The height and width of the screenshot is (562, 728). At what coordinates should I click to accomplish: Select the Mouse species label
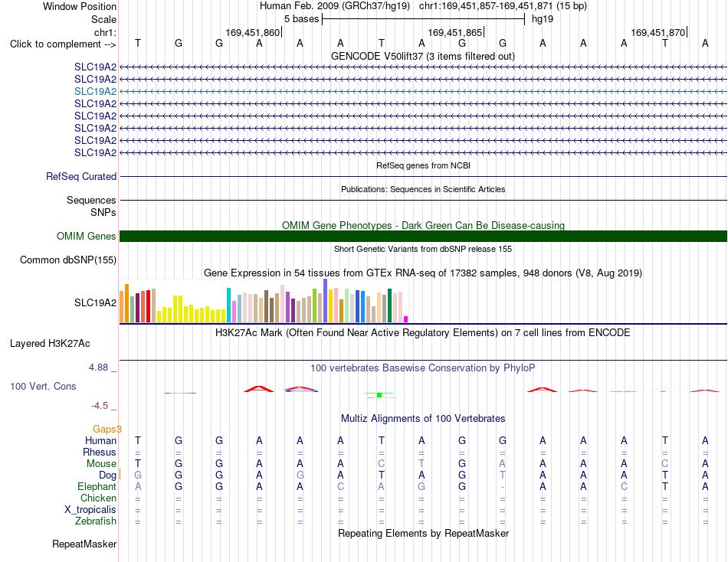click(101, 464)
